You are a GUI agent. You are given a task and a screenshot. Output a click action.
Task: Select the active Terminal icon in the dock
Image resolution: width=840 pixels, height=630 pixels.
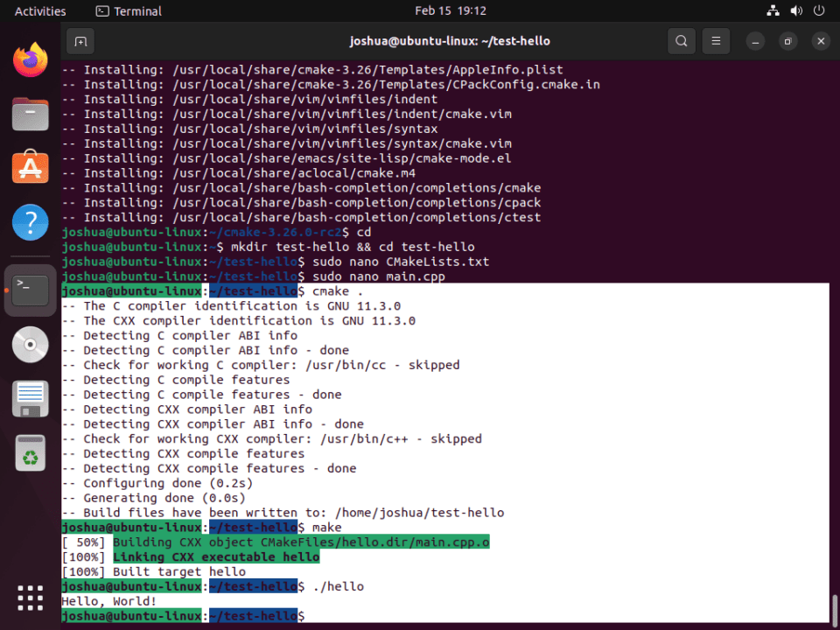pyautogui.click(x=30, y=290)
